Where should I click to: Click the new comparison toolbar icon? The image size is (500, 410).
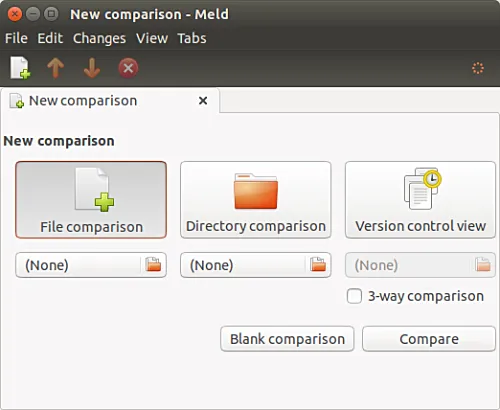tap(20, 68)
